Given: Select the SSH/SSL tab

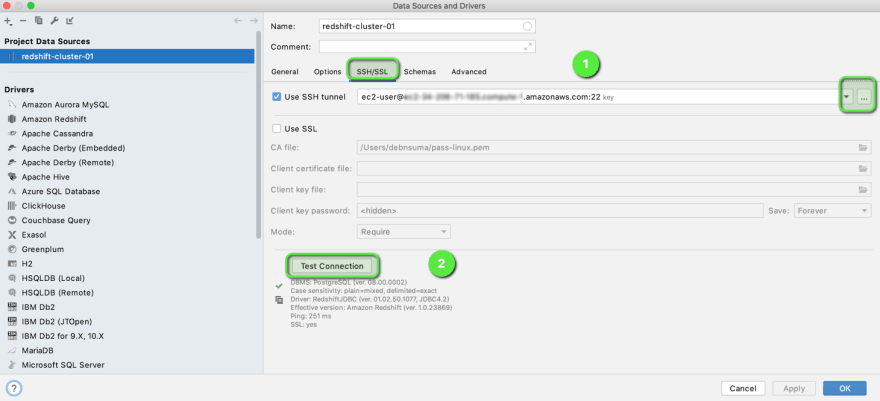Looking at the screenshot, I should pyautogui.click(x=373, y=72).
